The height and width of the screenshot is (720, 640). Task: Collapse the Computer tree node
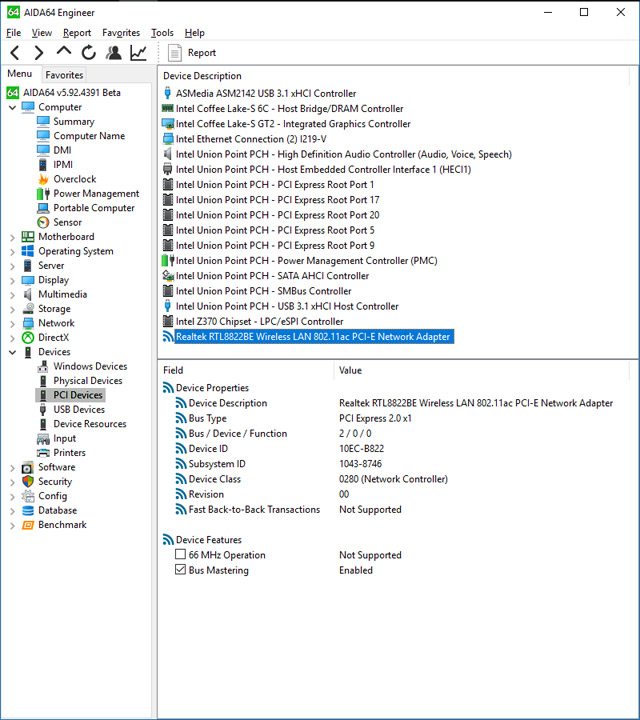[12, 107]
